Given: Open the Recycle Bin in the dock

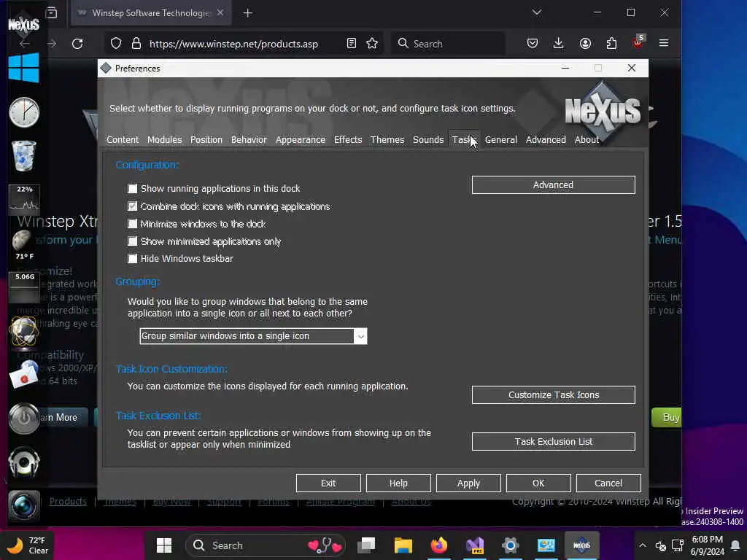Looking at the screenshot, I should click(x=24, y=156).
